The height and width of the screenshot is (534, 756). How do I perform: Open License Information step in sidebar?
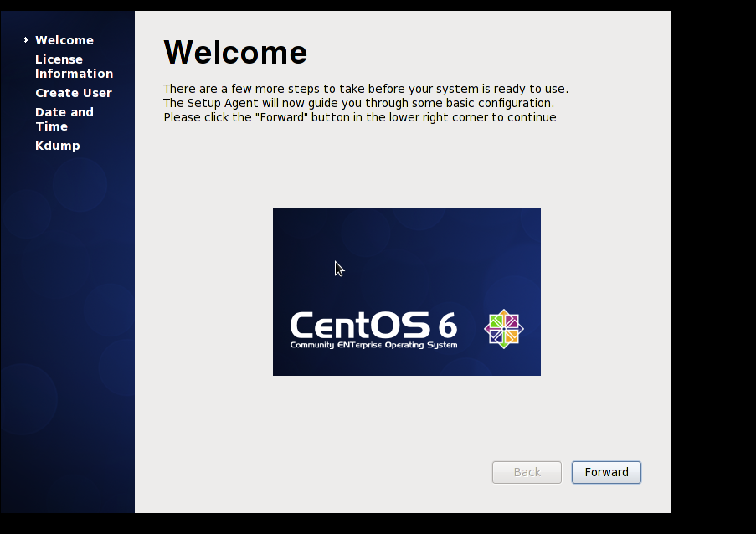[x=74, y=66]
